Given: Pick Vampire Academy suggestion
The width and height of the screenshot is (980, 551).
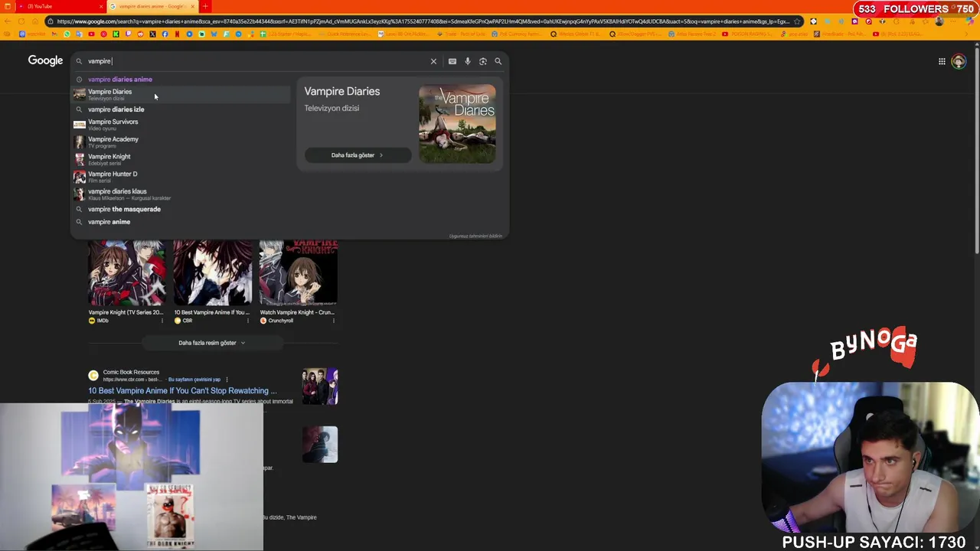Looking at the screenshot, I should click(x=181, y=142).
